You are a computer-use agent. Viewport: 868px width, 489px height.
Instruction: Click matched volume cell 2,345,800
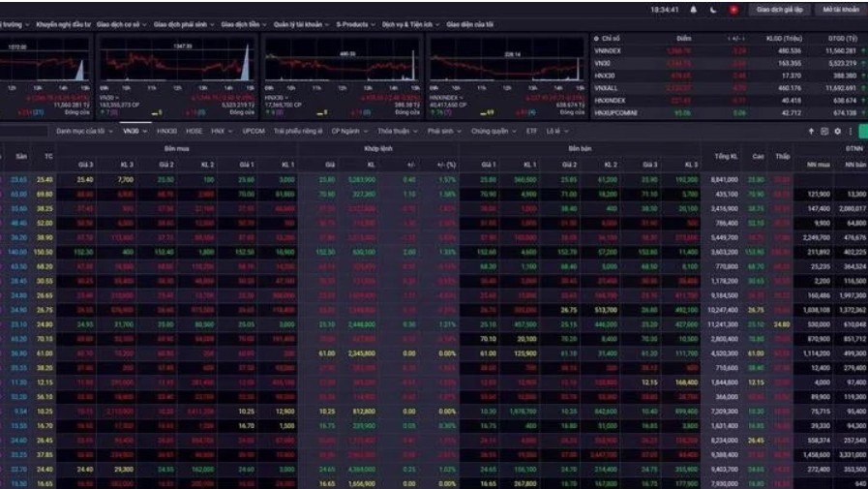[362, 353]
